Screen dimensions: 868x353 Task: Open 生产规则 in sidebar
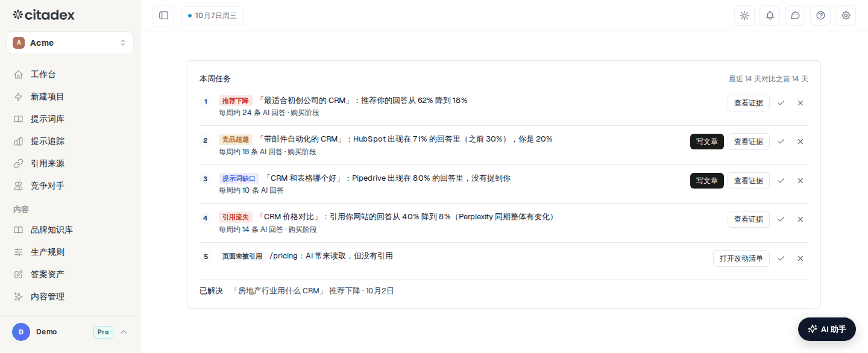pyautogui.click(x=70, y=252)
